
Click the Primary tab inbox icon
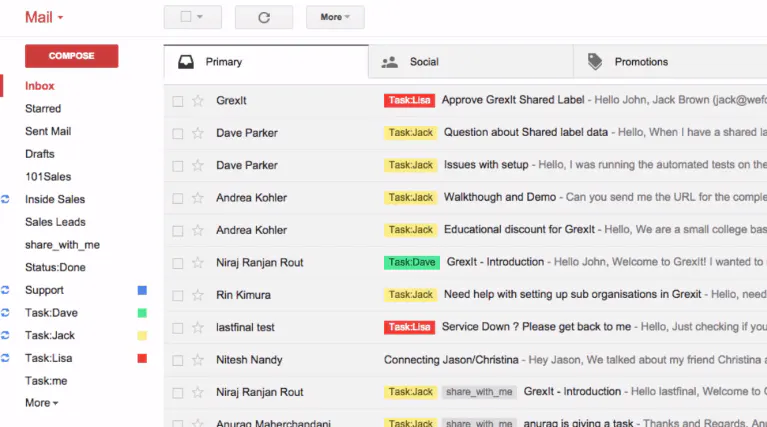186,62
